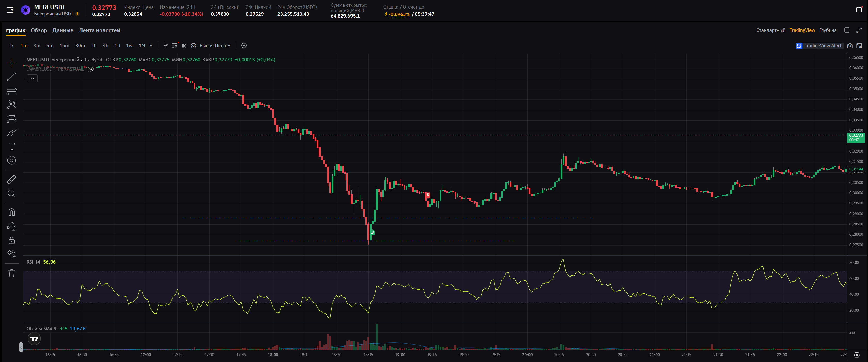This screenshot has width=868, height=362.
Task: Select the Fibonacci retracement tool
Action: [x=11, y=90]
